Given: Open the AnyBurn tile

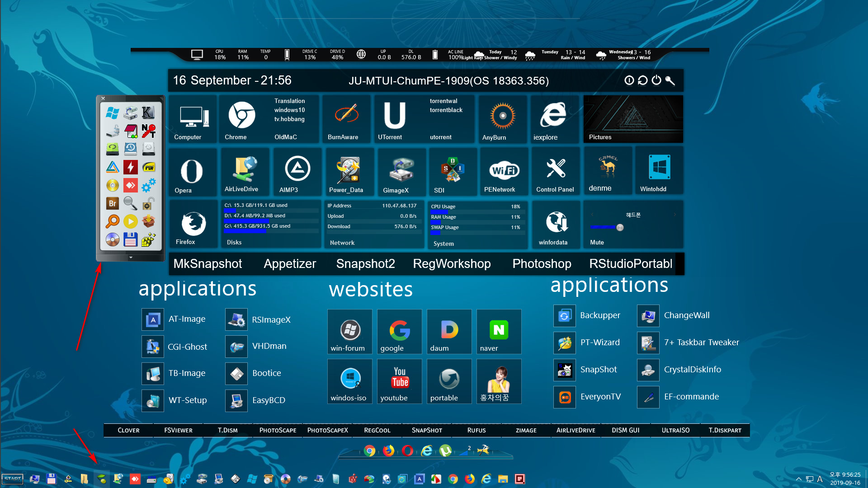Looking at the screenshot, I should coord(502,120).
